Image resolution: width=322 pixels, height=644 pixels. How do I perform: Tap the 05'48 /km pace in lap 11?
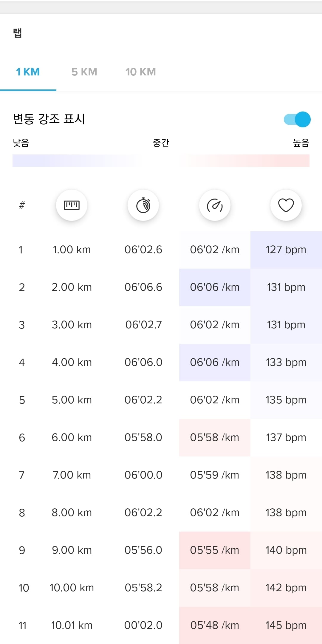215,625
